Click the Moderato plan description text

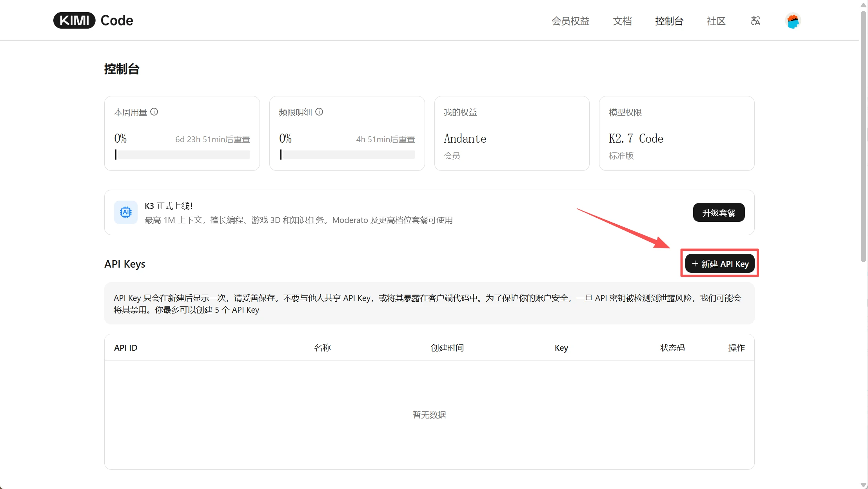coord(298,220)
